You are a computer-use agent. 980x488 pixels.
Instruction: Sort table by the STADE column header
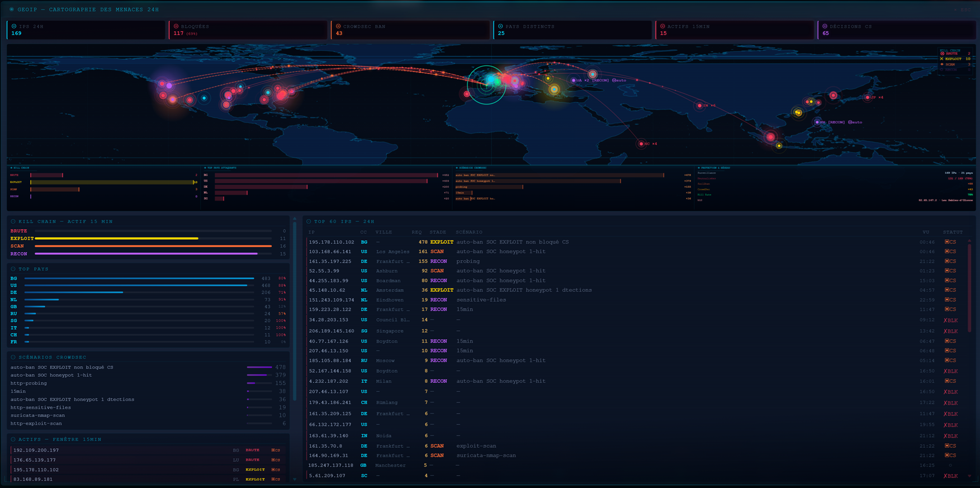click(438, 232)
